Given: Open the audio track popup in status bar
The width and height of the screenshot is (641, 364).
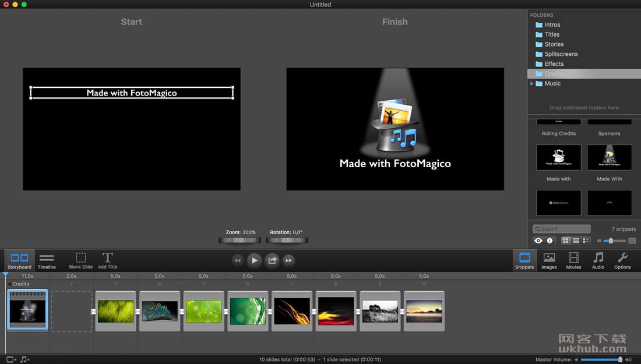Looking at the screenshot, I should [x=24, y=359].
